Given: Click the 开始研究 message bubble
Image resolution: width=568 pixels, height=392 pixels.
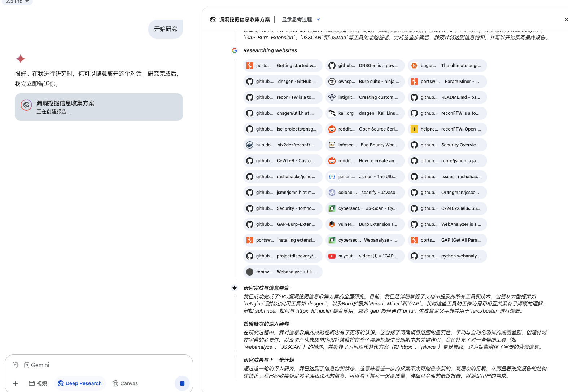Looking at the screenshot, I should 166,29.
